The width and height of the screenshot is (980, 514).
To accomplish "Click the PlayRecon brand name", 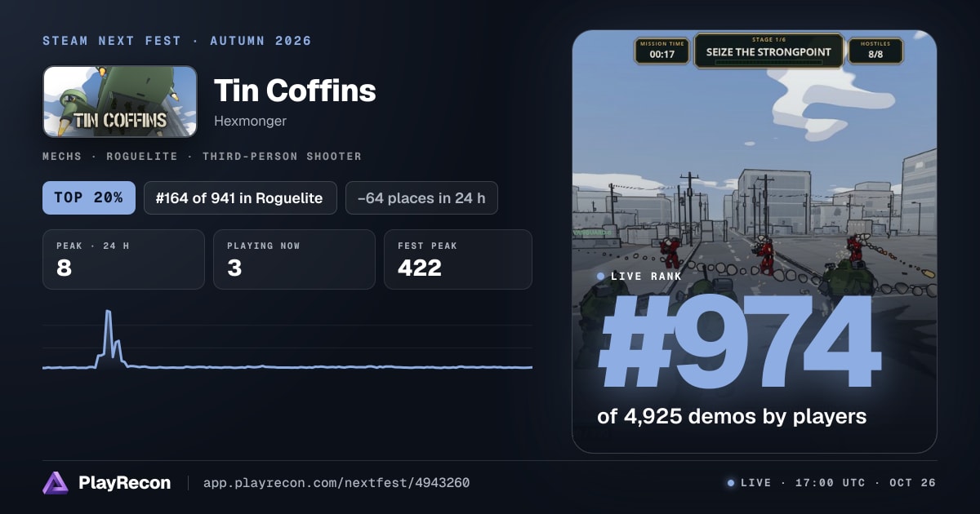I will pyautogui.click(x=125, y=483).
